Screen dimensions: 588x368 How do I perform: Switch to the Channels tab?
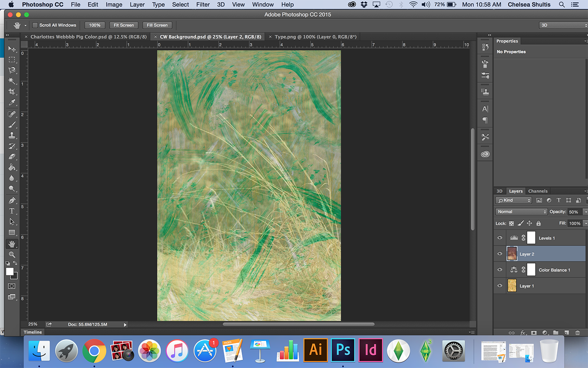(537, 191)
